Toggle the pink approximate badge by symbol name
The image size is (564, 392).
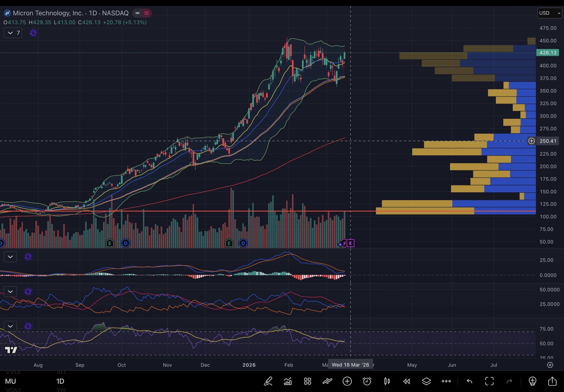(147, 13)
